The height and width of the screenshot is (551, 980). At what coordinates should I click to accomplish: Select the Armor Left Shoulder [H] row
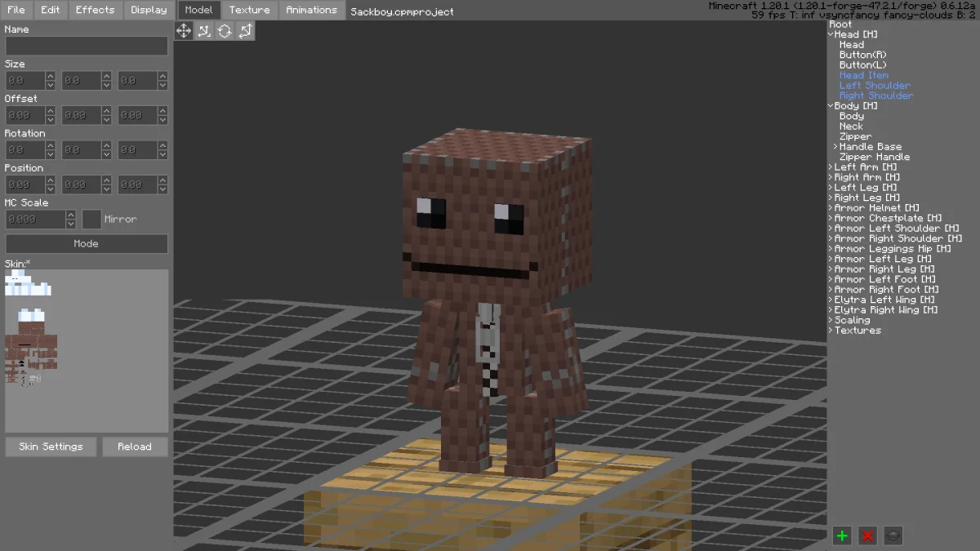point(897,229)
